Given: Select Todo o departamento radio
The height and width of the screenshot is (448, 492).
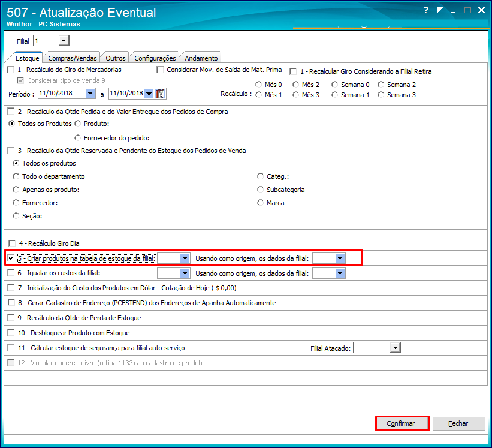Looking at the screenshot, I should tap(16, 176).
